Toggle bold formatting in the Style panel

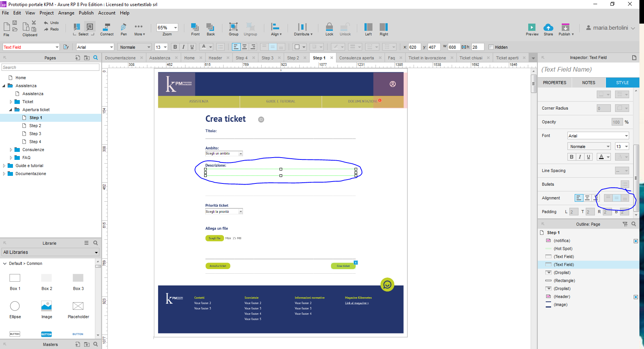click(571, 156)
